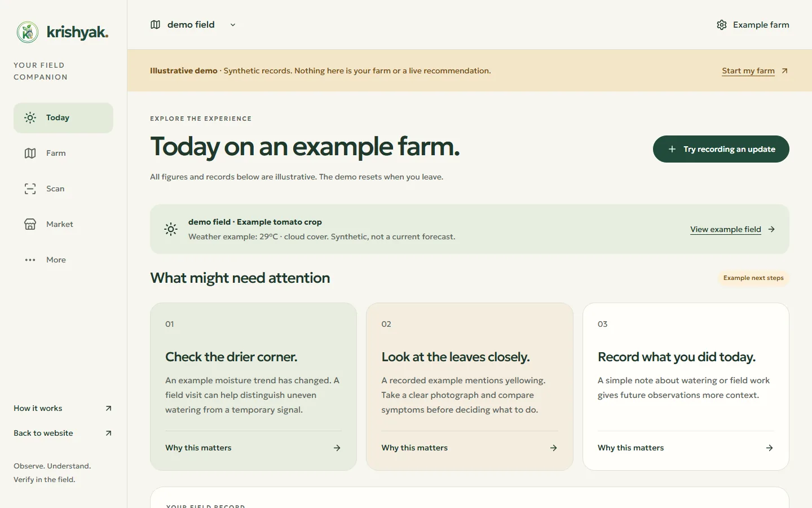
Task: Click the external arrow next to How it works
Action: (x=109, y=408)
